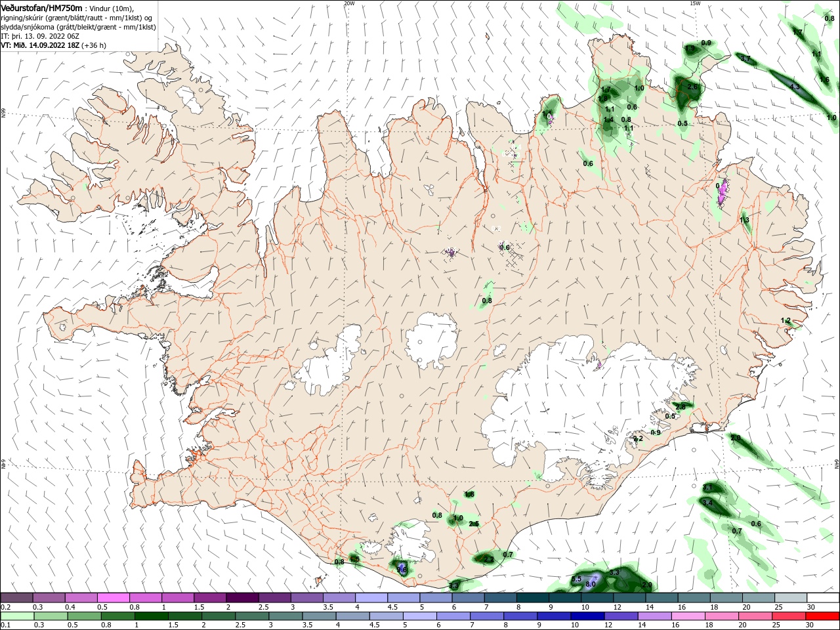Click the 15W longitude label
This screenshot has width=840, height=630.
click(695, 3)
